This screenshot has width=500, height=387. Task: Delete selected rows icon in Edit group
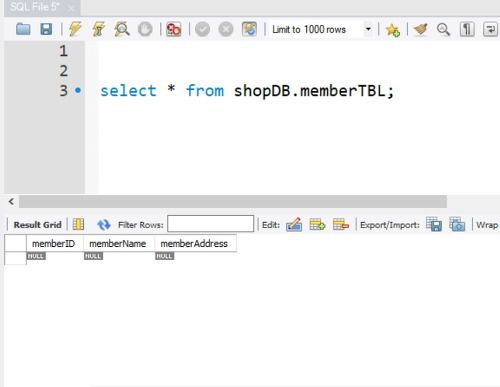coord(341,224)
